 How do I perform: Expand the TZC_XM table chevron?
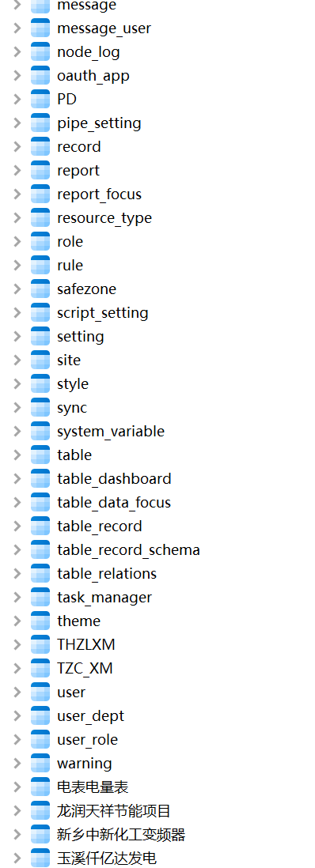click(x=17, y=669)
